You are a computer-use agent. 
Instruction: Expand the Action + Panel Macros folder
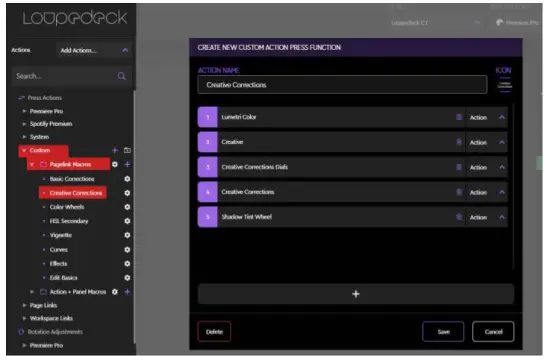32,292
